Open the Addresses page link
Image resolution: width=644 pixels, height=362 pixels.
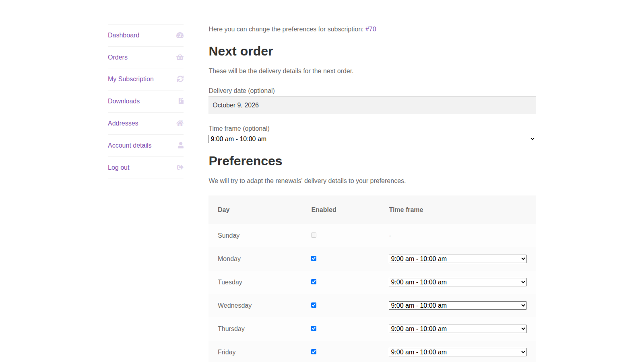pyautogui.click(x=123, y=123)
